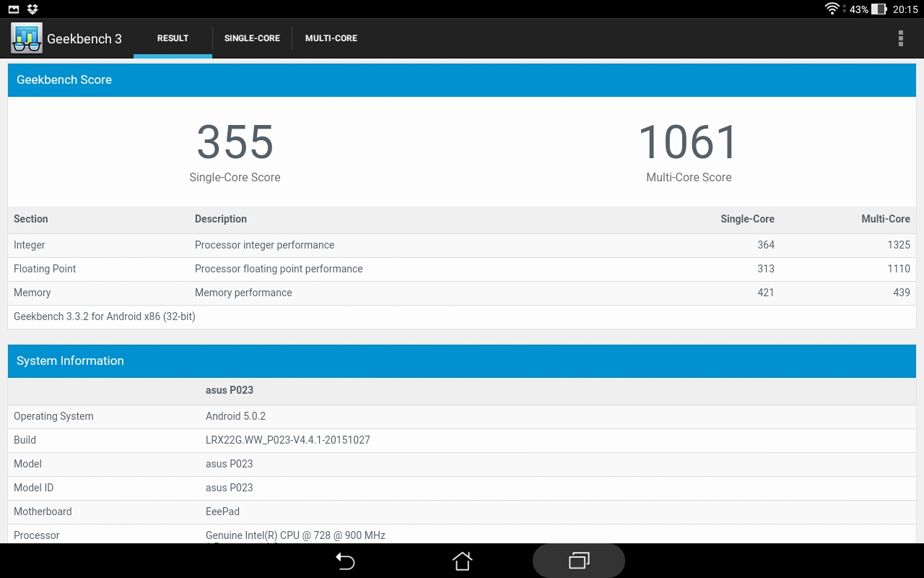924x578 pixels.
Task: Tap the Geekbench 3 app icon
Action: (27, 38)
